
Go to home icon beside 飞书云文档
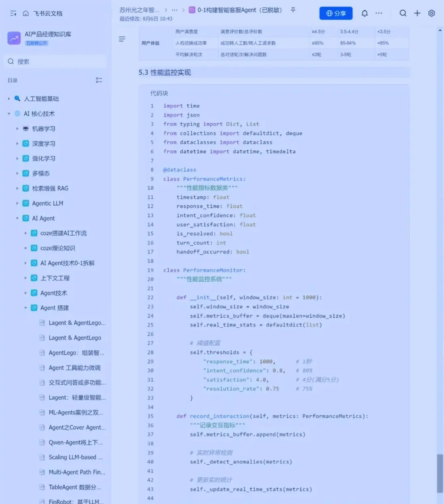pos(26,13)
